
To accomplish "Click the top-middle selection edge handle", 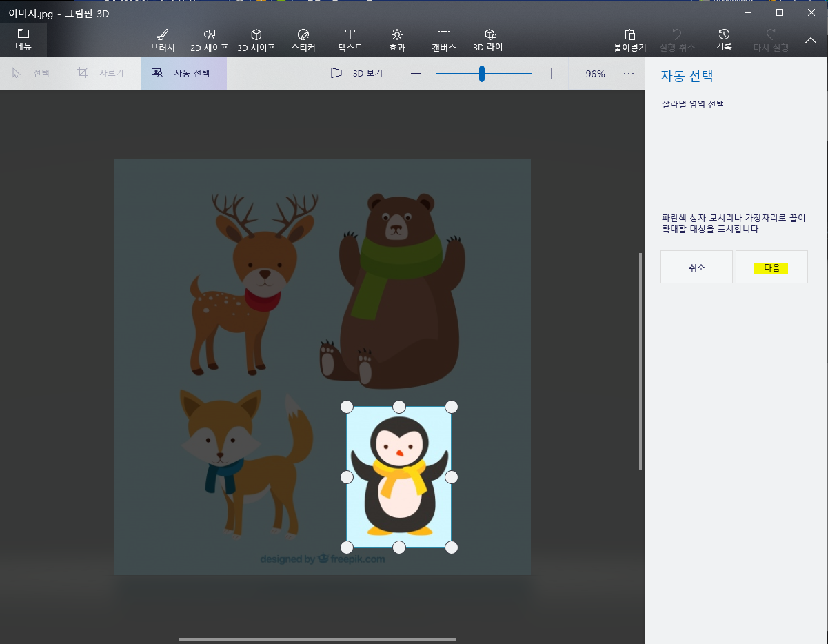I will click(399, 407).
